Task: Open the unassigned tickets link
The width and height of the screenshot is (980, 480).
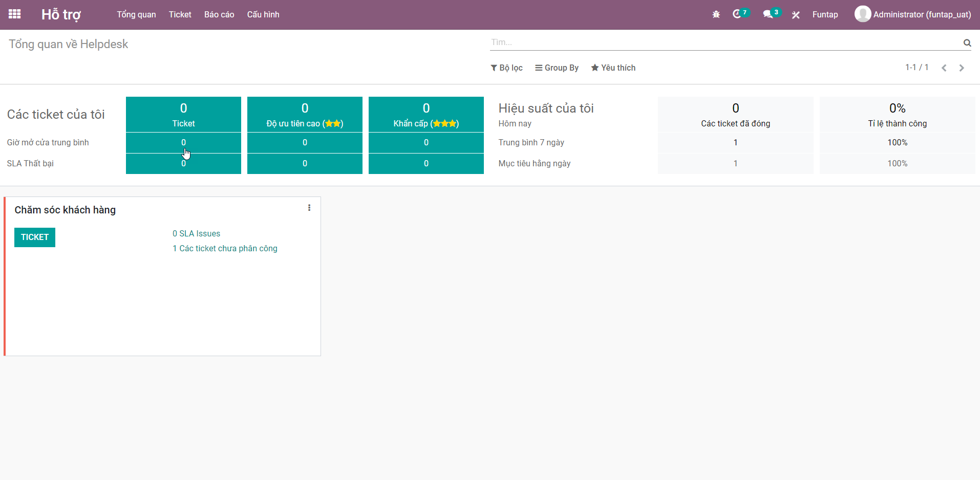Action: (x=225, y=249)
